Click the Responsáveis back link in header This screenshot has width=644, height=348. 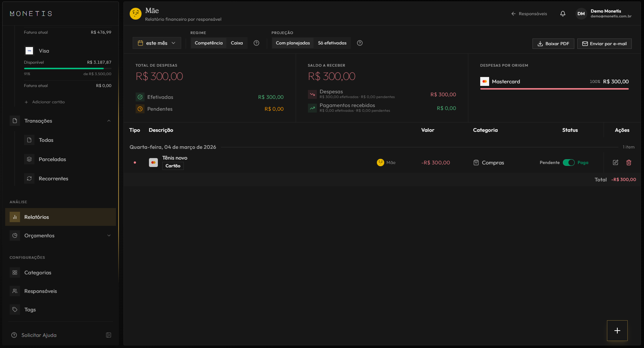tap(529, 14)
